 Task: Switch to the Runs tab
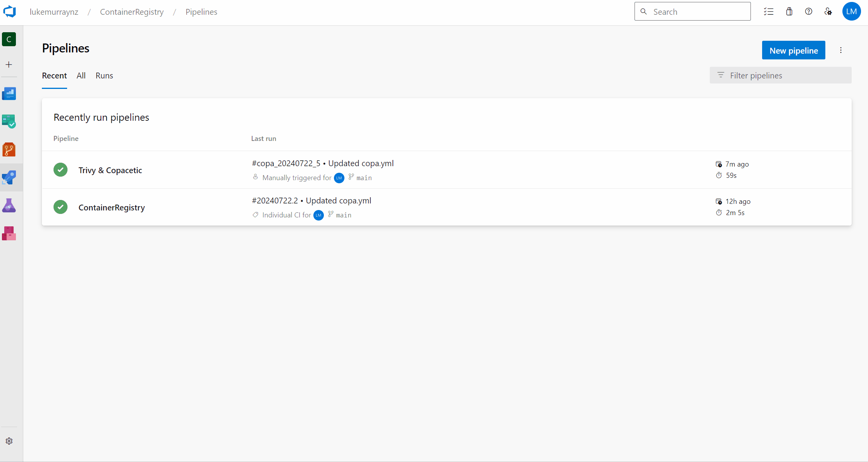[x=104, y=75]
